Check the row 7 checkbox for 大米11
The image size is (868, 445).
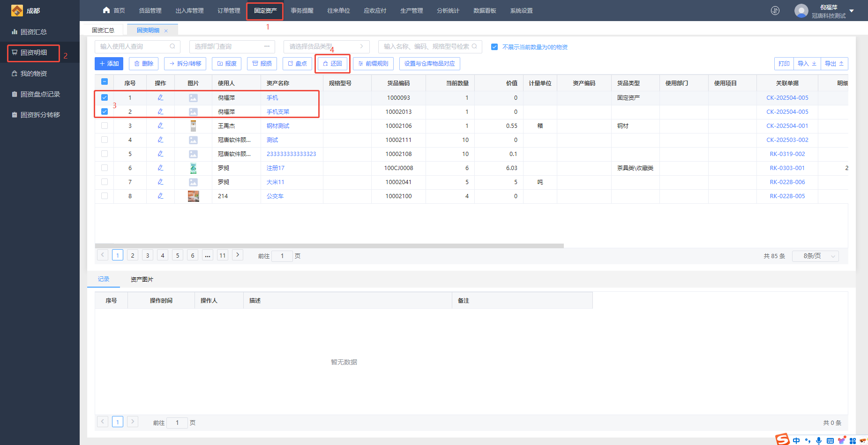(105, 182)
